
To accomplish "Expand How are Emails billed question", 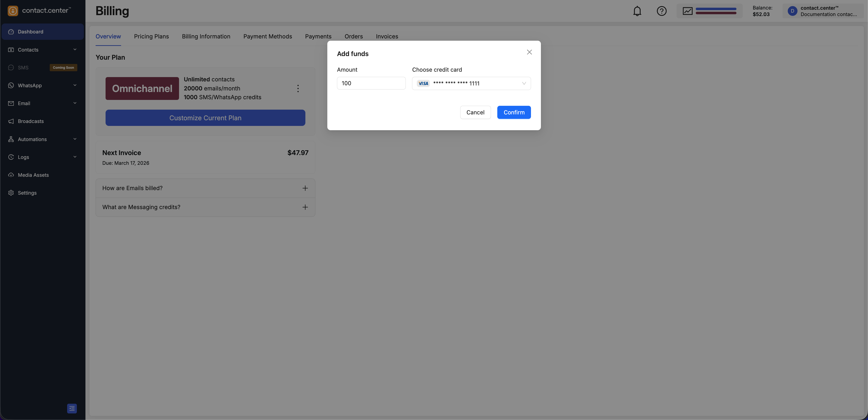I will [x=305, y=188].
